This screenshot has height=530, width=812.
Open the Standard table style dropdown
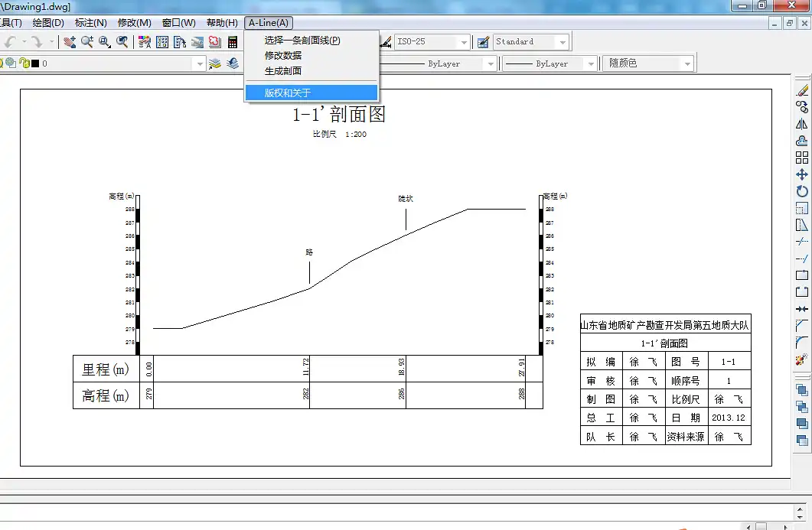(563, 42)
